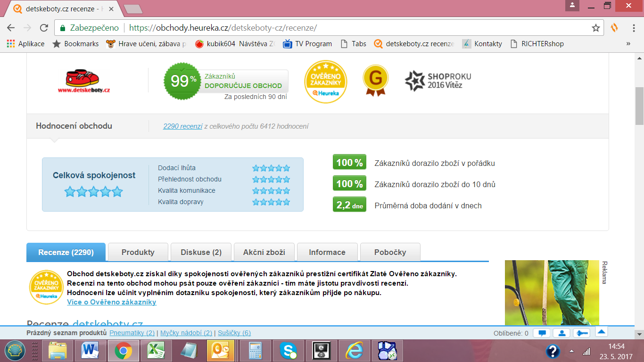The image size is (644, 362).
Task: Expand bottom bar with up arrow button
Action: (602, 331)
